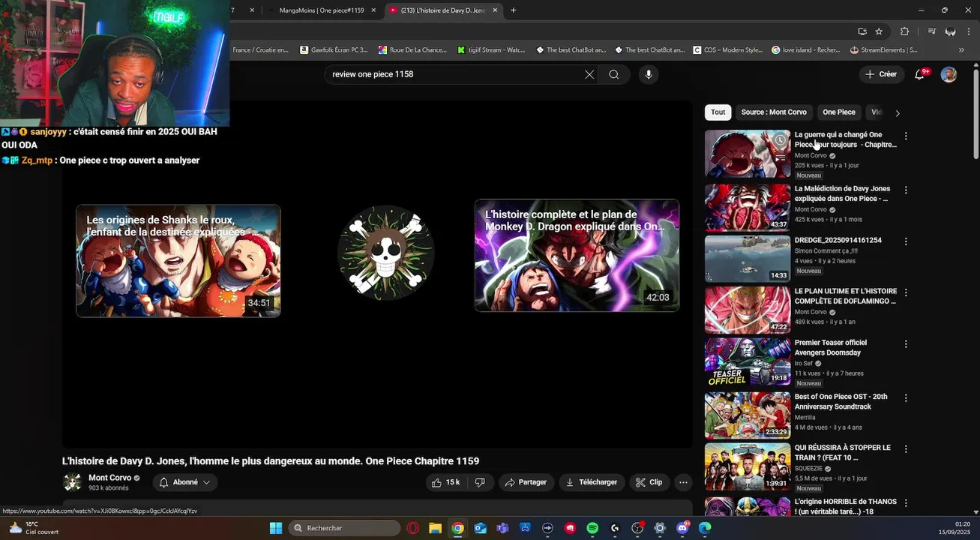Screen dimensions: 980x540
Task: Click the Créer button
Action: tap(881, 74)
